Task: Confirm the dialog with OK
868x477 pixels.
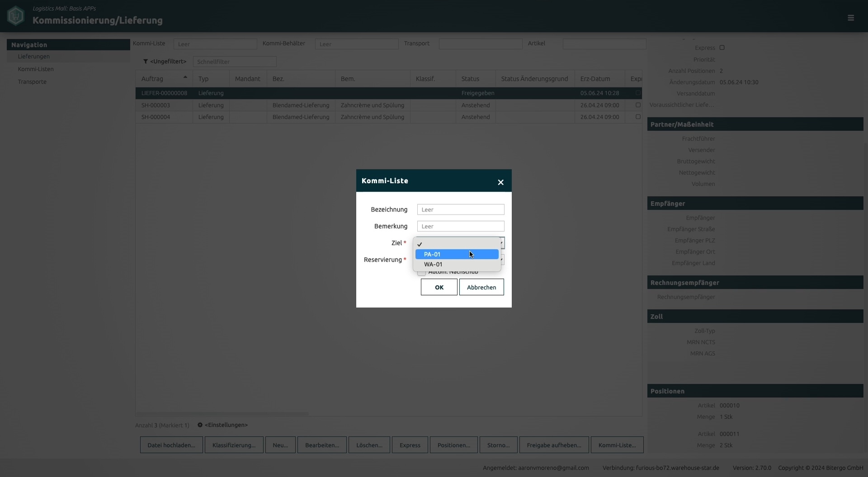Action: [439, 287]
